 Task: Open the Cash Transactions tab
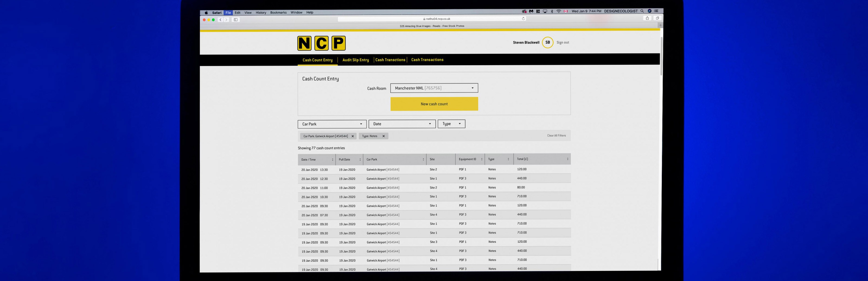tap(427, 60)
